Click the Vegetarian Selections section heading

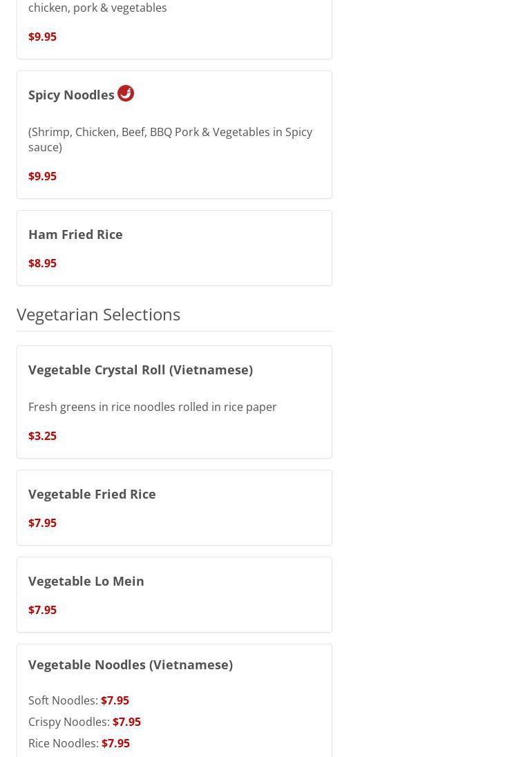(x=98, y=314)
